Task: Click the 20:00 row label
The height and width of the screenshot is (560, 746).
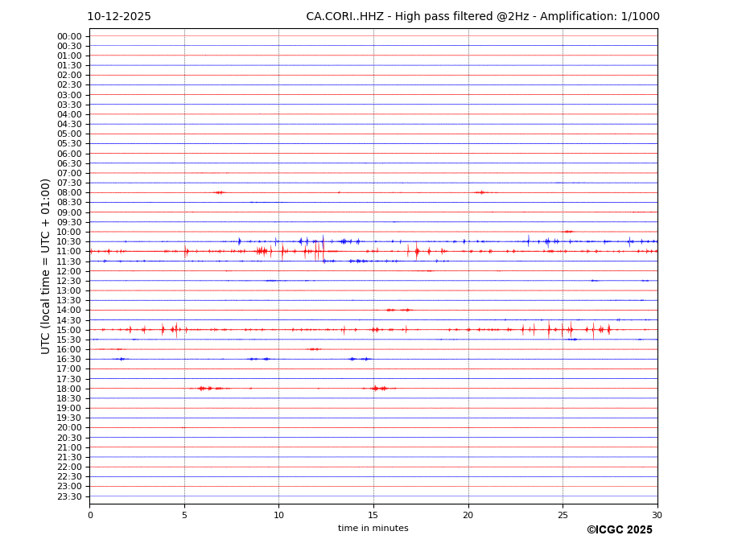Action: (69, 428)
